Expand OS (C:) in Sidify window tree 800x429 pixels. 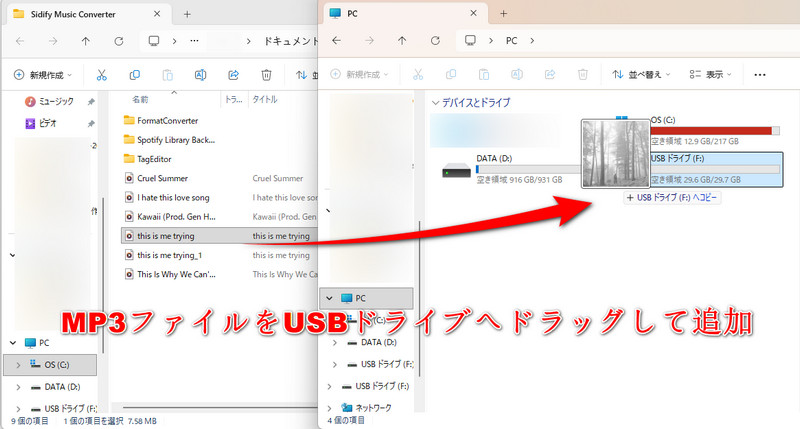18,365
